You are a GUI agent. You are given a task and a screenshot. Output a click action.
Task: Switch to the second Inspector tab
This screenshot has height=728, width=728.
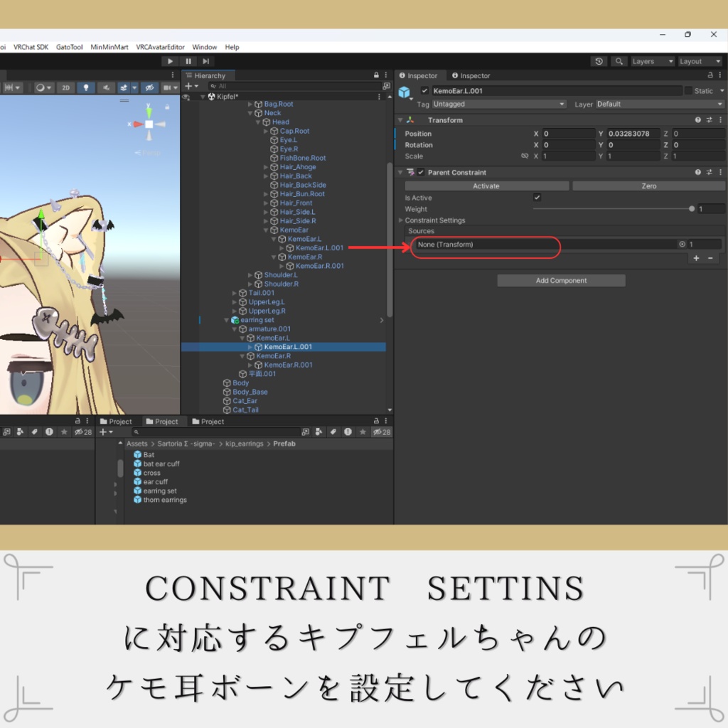pos(471,75)
